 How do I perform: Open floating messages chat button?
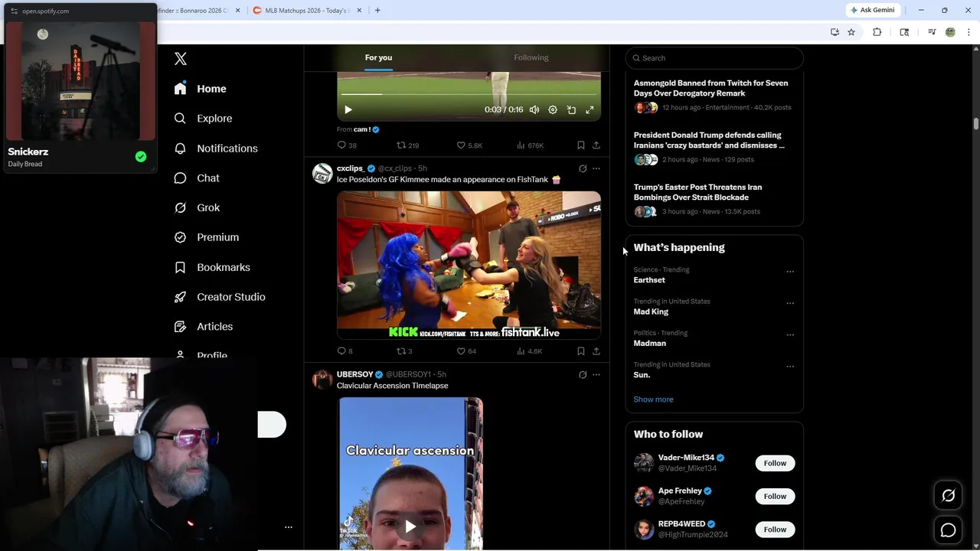tap(948, 530)
